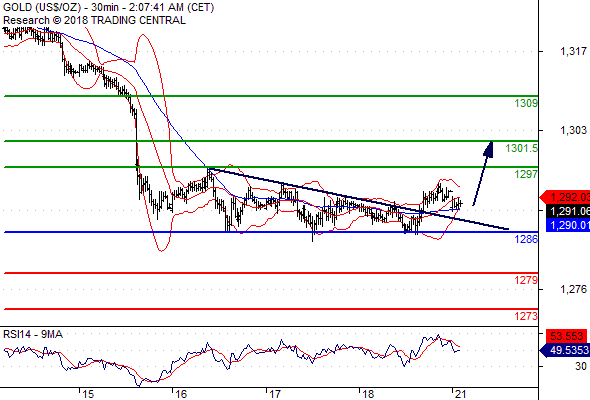Image resolution: width=590 pixels, height=400 pixels.
Task: Click the red 1,292.03 price tag
Action: 565,197
